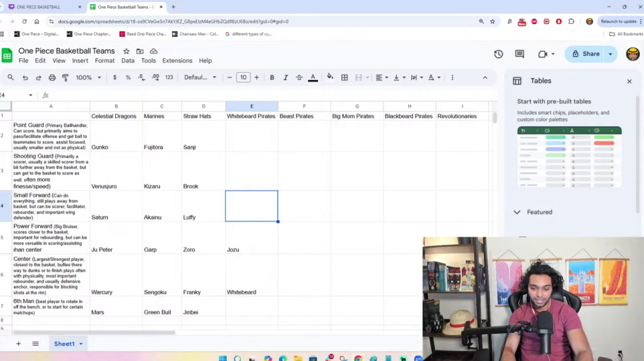Open the comments icon
Viewport: 644px width, 361px height.
pos(519,54)
